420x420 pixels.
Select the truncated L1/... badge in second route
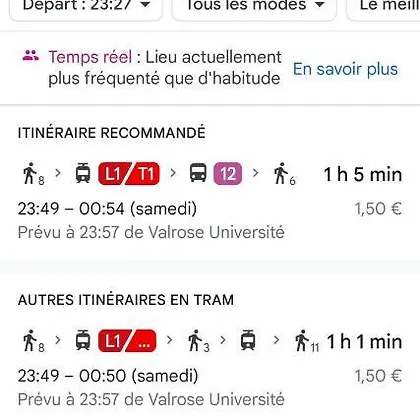point(127,341)
